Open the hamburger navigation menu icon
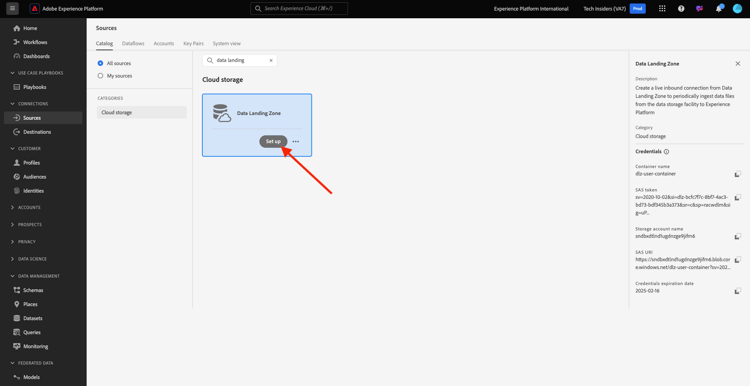This screenshot has width=750, height=386. (12, 9)
